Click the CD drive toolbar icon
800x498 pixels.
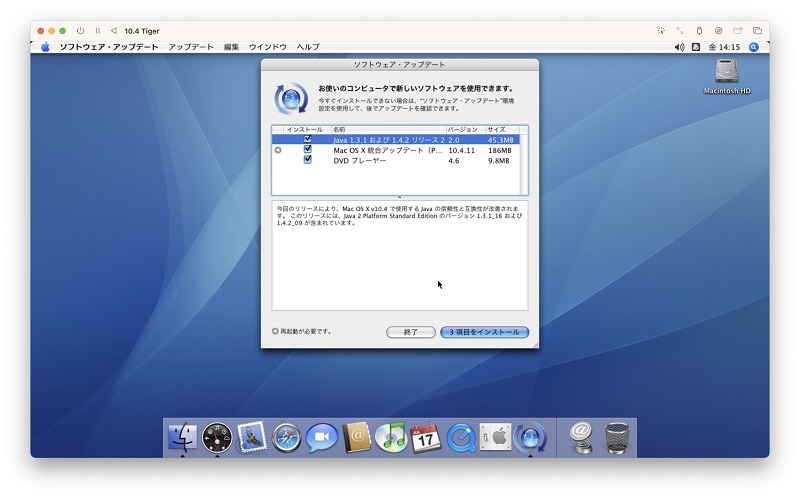coord(718,31)
